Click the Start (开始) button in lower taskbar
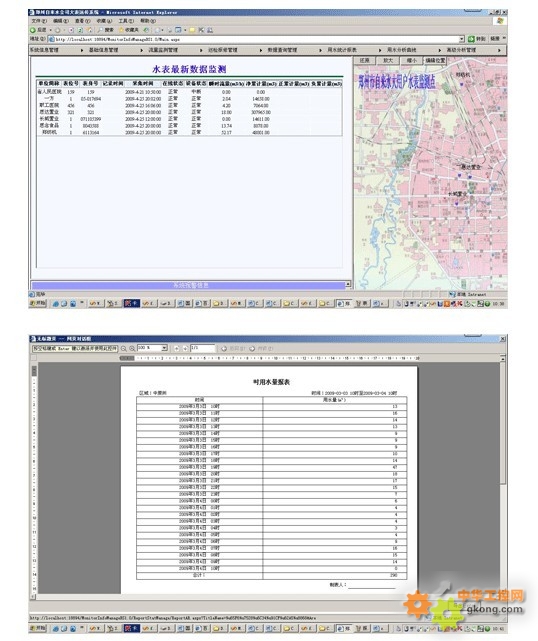The width and height of the screenshot is (538, 641). [38, 628]
